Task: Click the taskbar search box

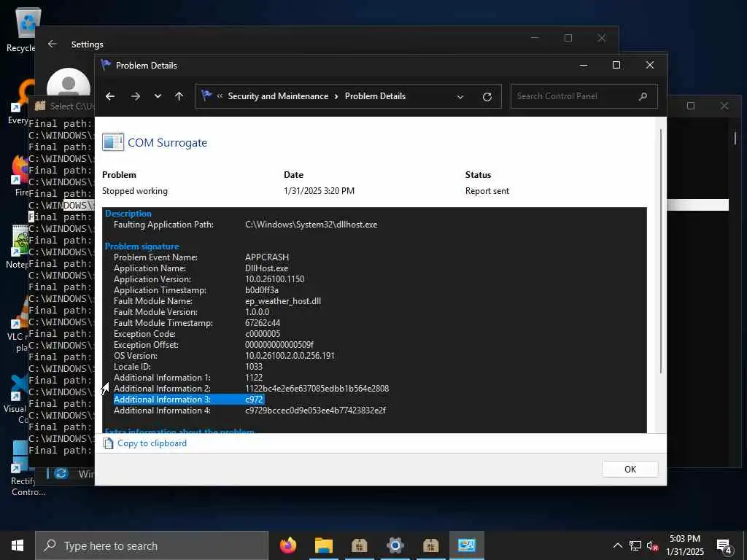Action: coord(152,545)
